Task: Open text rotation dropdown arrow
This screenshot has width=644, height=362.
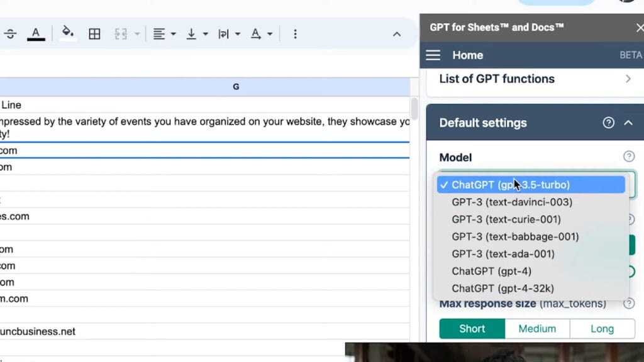Action: [x=270, y=34]
